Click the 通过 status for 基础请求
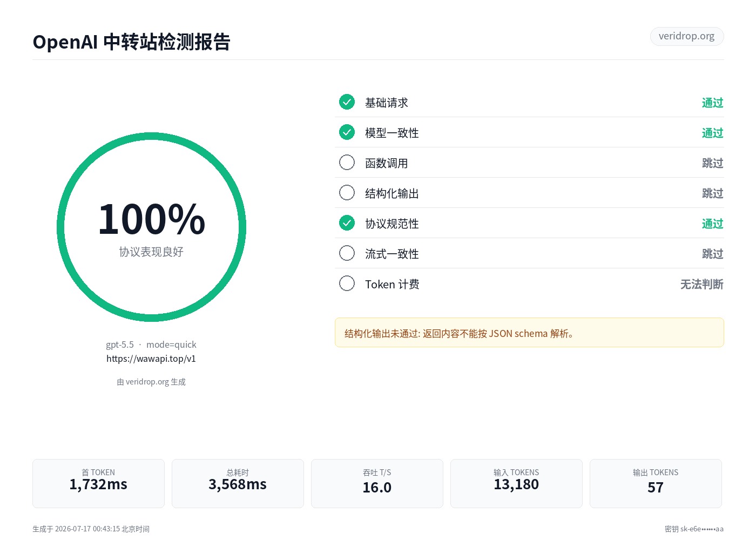Image resolution: width=756 pixels, height=540 pixels. (712, 103)
